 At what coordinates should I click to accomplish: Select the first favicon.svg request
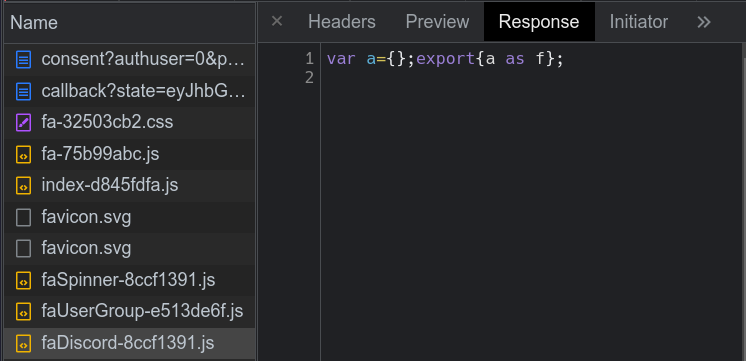tap(129, 217)
